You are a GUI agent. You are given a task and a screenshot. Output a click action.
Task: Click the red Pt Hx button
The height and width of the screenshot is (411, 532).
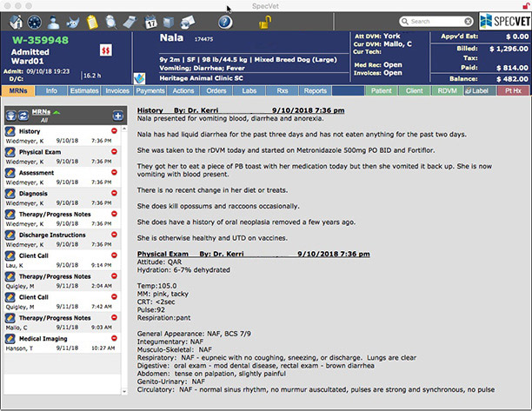click(513, 91)
